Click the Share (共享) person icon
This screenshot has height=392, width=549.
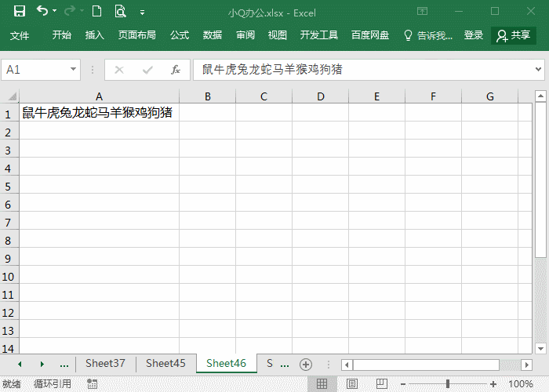(502, 35)
